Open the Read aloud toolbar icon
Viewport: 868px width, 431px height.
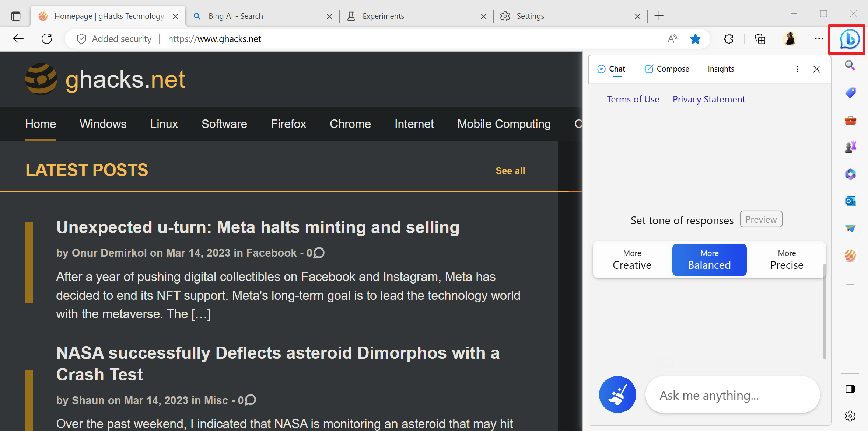tap(671, 38)
